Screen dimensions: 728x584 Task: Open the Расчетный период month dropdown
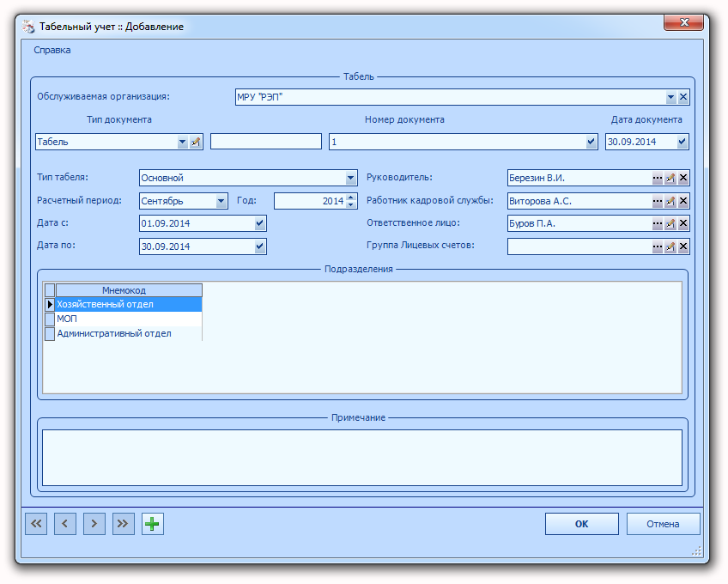[x=221, y=201]
